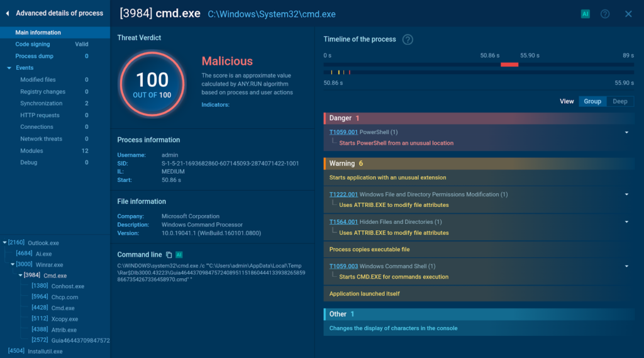
Task: Select Attrib.exe in the process tree
Action: coord(64,330)
